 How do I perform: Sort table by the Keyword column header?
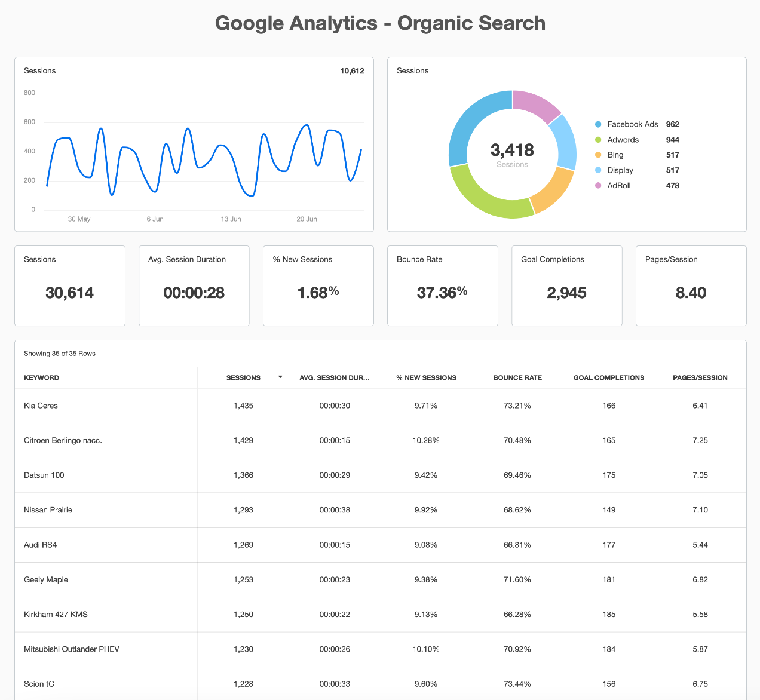41,378
